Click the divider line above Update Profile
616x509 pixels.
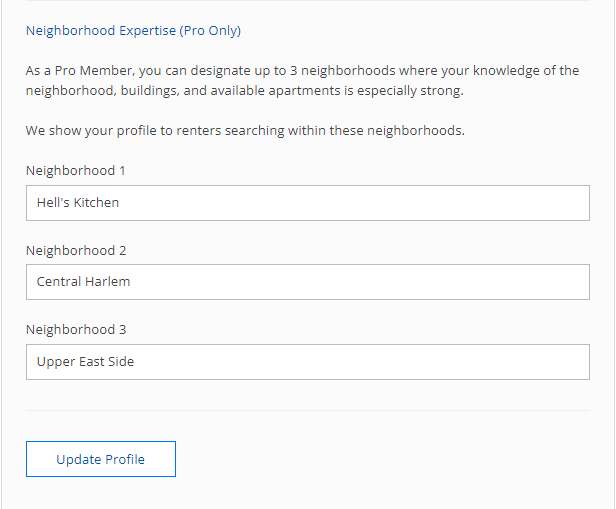pyautogui.click(x=308, y=410)
